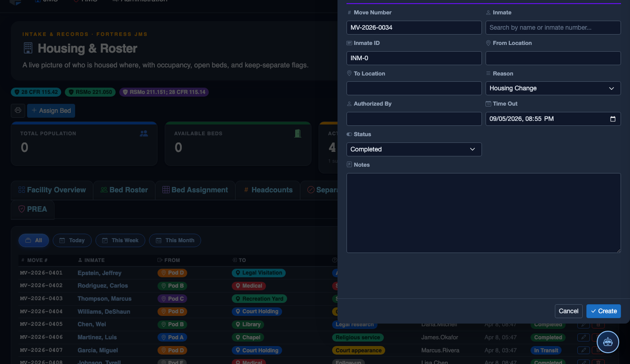
Task: Click the RSMo 211.151; 28 CFR 115.14 badge
Action: (164, 92)
